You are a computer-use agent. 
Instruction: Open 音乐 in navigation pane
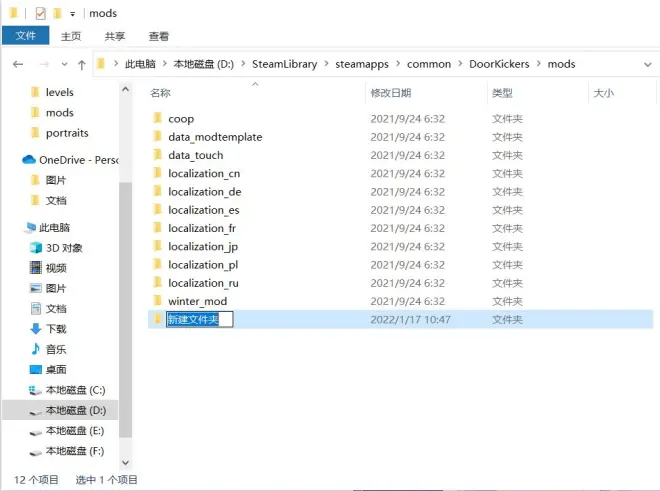pyautogui.click(x=56, y=350)
